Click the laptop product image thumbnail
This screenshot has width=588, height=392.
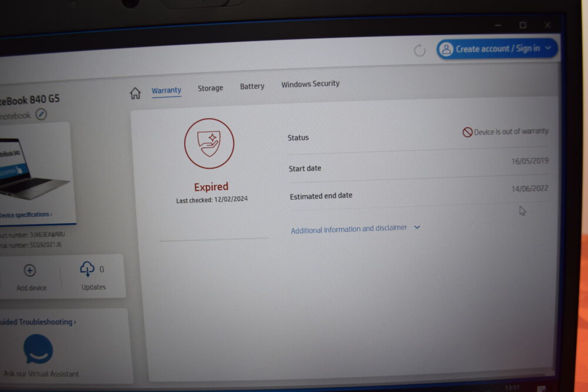[34, 169]
